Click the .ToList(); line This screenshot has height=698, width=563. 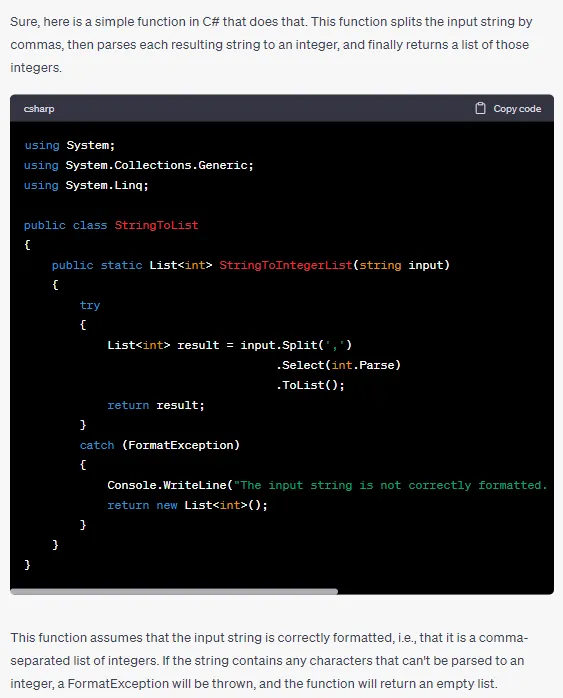[x=310, y=385]
